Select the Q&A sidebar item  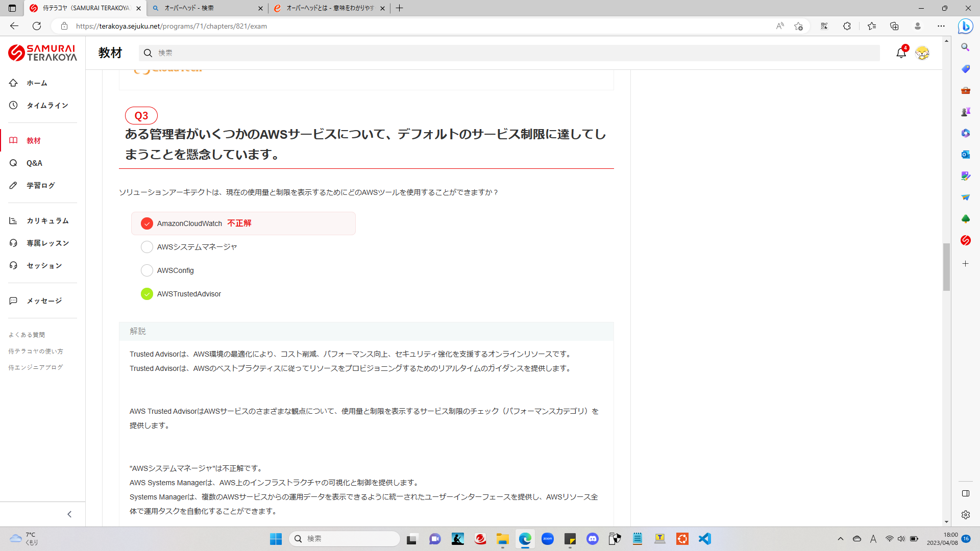tap(34, 163)
